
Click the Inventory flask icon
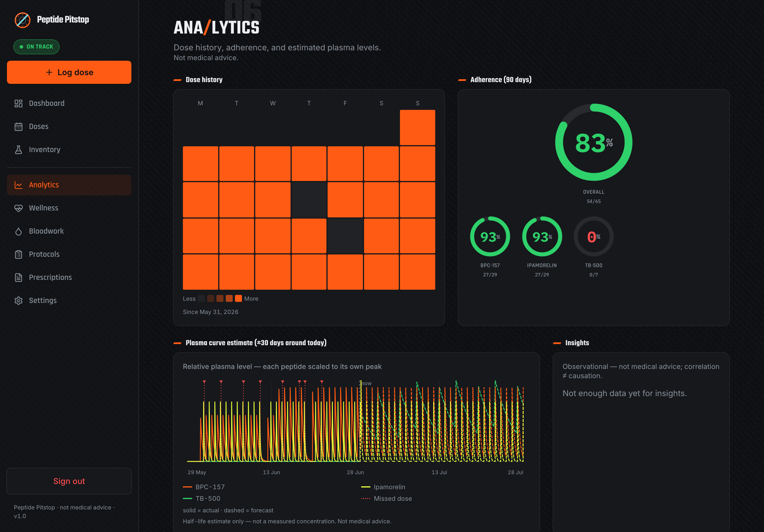click(18, 150)
